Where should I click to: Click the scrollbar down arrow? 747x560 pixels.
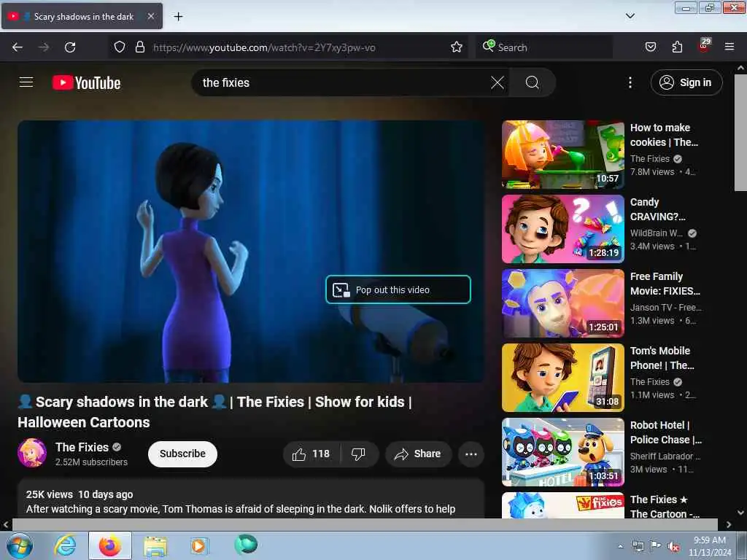740,513
